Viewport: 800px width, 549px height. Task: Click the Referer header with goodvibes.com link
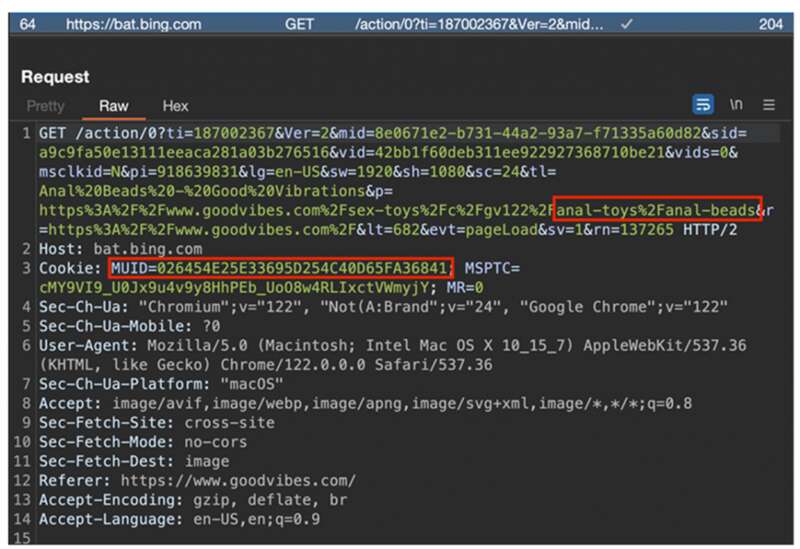coord(197,481)
